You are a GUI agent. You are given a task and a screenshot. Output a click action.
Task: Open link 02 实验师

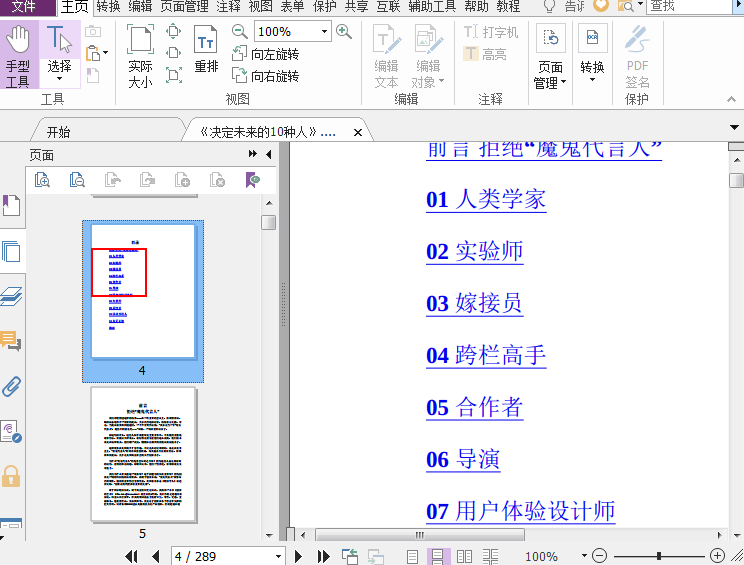pyautogui.click(x=474, y=251)
